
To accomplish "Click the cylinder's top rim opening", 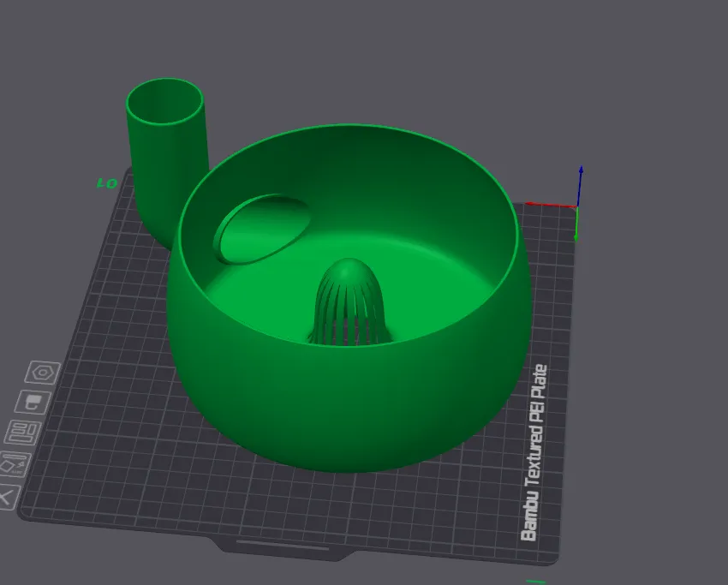I will pyautogui.click(x=164, y=102).
